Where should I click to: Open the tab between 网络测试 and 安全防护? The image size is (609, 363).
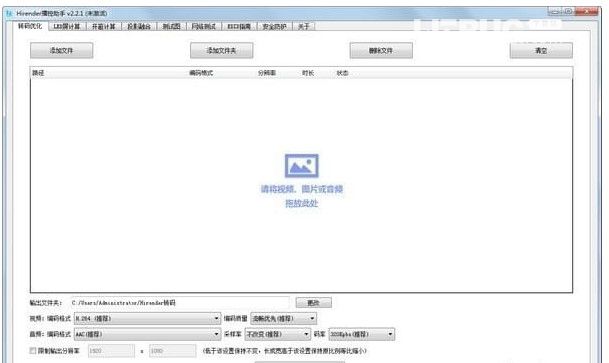pos(239,26)
